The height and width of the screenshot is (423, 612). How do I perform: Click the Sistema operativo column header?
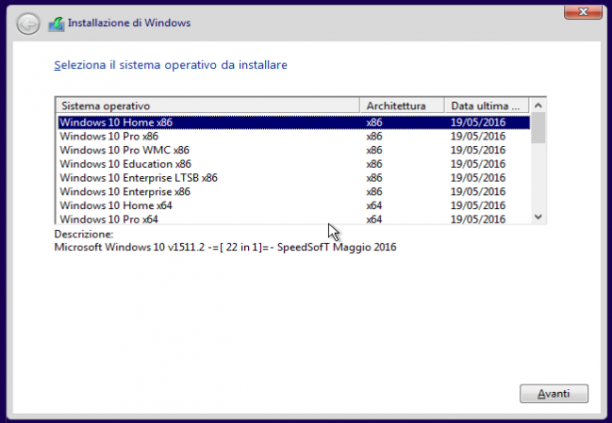pos(208,106)
